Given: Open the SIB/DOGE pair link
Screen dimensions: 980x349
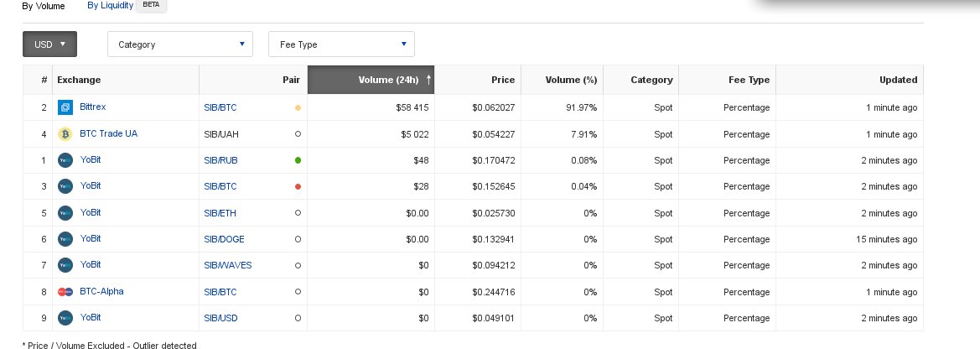Looking at the screenshot, I should point(225,239).
